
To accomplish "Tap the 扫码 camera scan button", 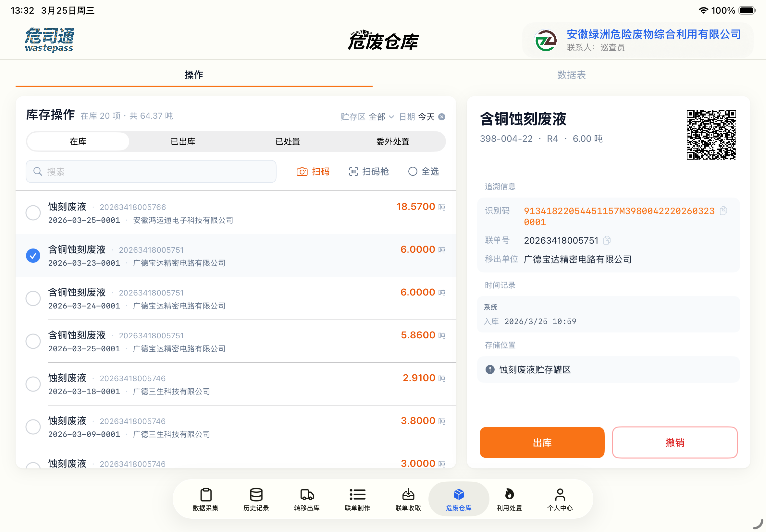I will coord(313,171).
